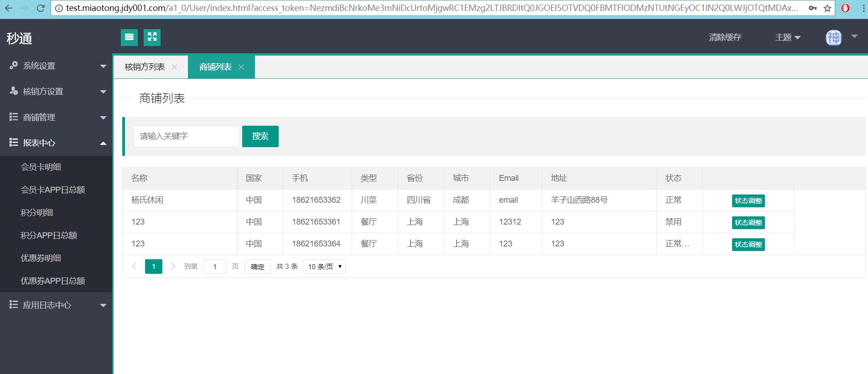
Task: Open the 10 条/页 page size dropdown
Action: tap(324, 266)
